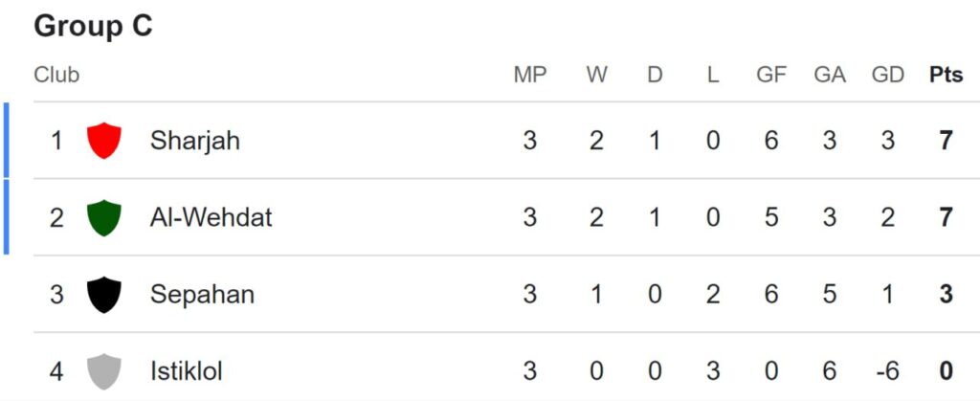Click the GF column header
This screenshot has height=401, width=980.
771,75
